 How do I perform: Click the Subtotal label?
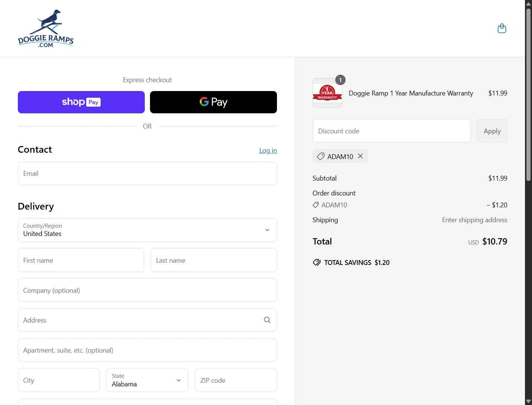pos(324,178)
